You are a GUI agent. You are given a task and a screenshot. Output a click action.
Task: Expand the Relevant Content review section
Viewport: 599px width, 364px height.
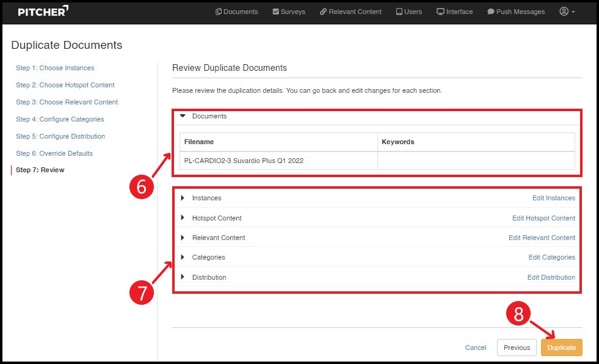(x=183, y=238)
